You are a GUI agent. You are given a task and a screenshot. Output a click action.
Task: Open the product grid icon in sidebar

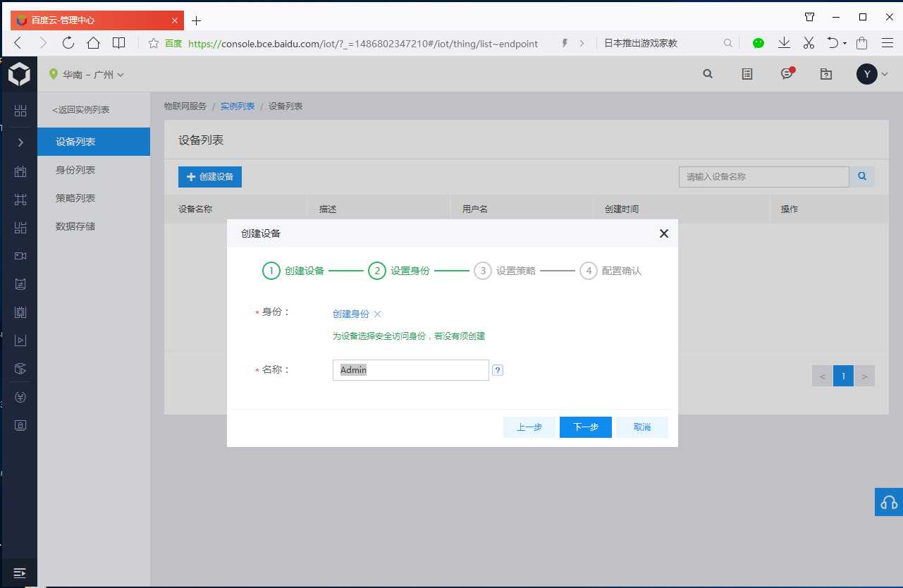click(20, 111)
